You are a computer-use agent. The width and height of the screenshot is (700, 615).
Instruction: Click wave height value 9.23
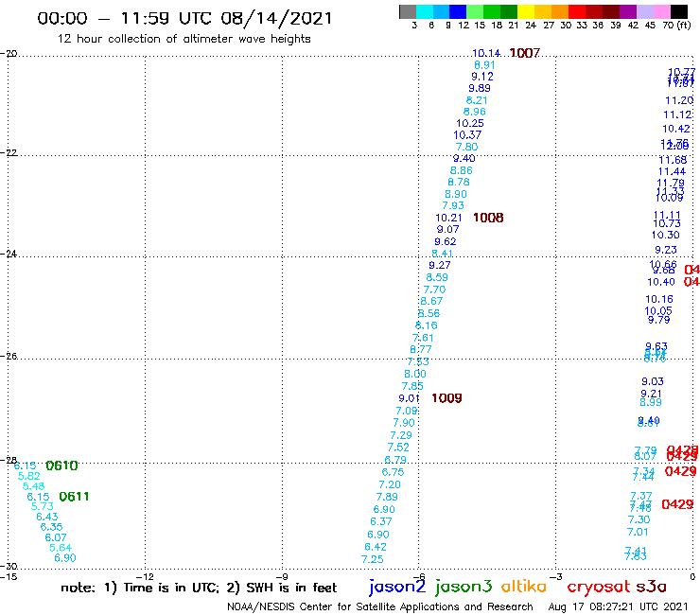(x=666, y=250)
